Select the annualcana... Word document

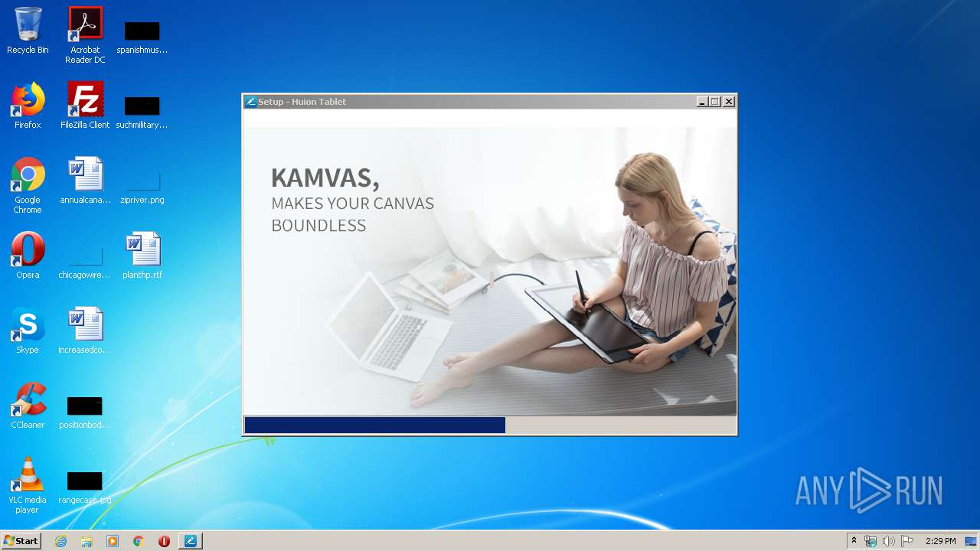tap(85, 181)
